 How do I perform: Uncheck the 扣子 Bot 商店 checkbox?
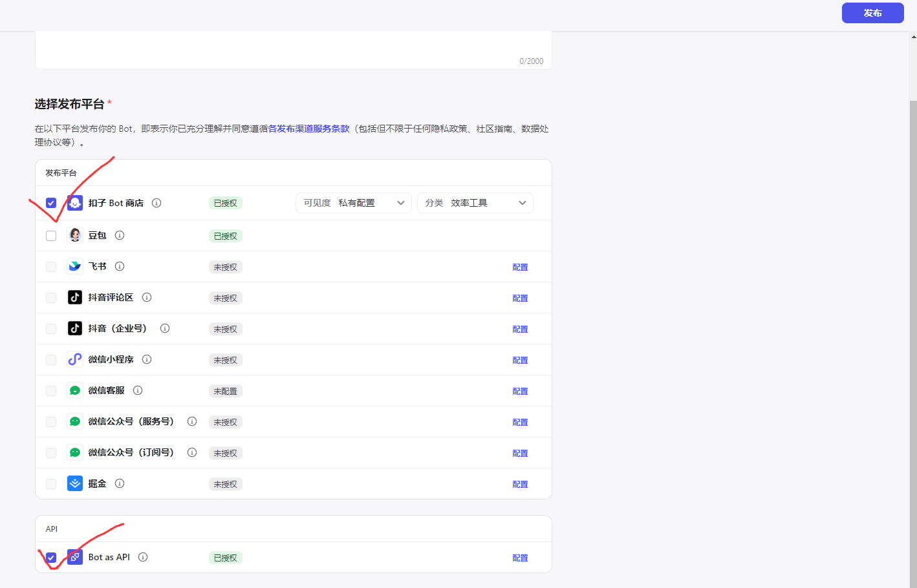(x=51, y=203)
